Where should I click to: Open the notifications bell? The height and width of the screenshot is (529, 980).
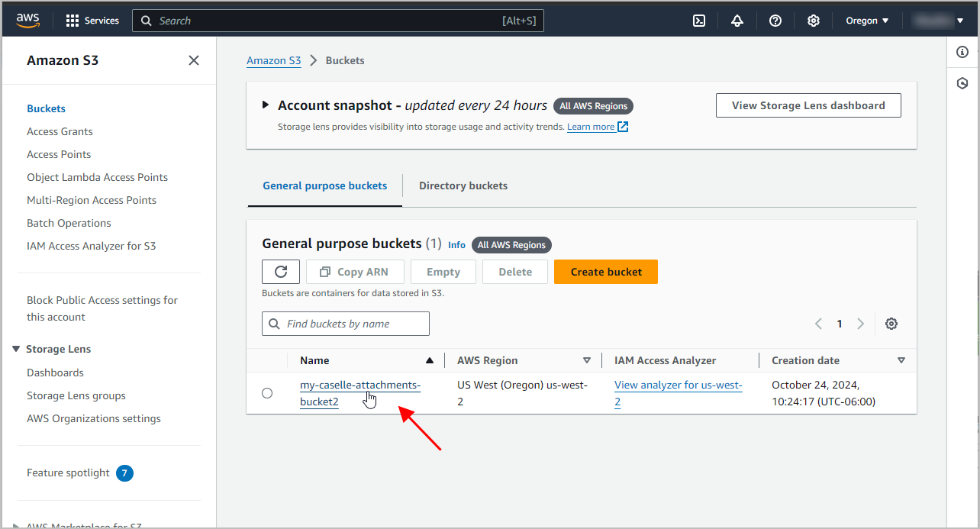[x=737, y=21]
